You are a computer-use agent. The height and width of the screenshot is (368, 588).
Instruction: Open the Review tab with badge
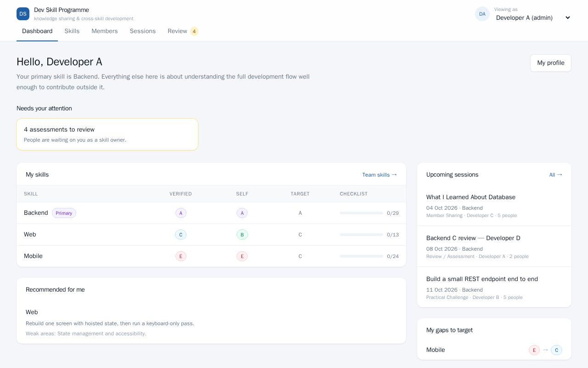(x=183, y=31)
